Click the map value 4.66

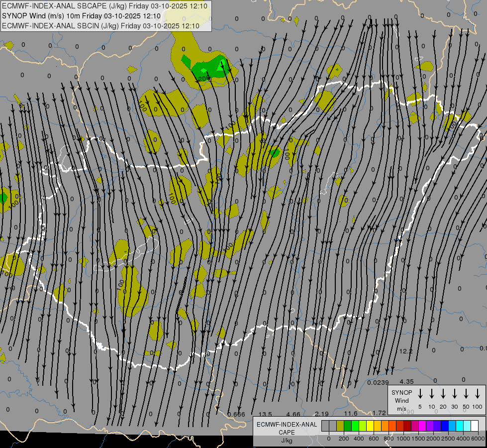[x=293, y=415]
